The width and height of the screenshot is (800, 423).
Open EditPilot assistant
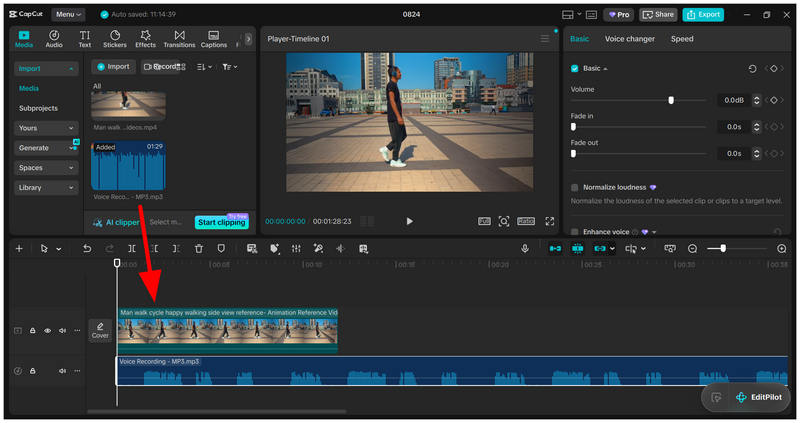pos(759,397)
